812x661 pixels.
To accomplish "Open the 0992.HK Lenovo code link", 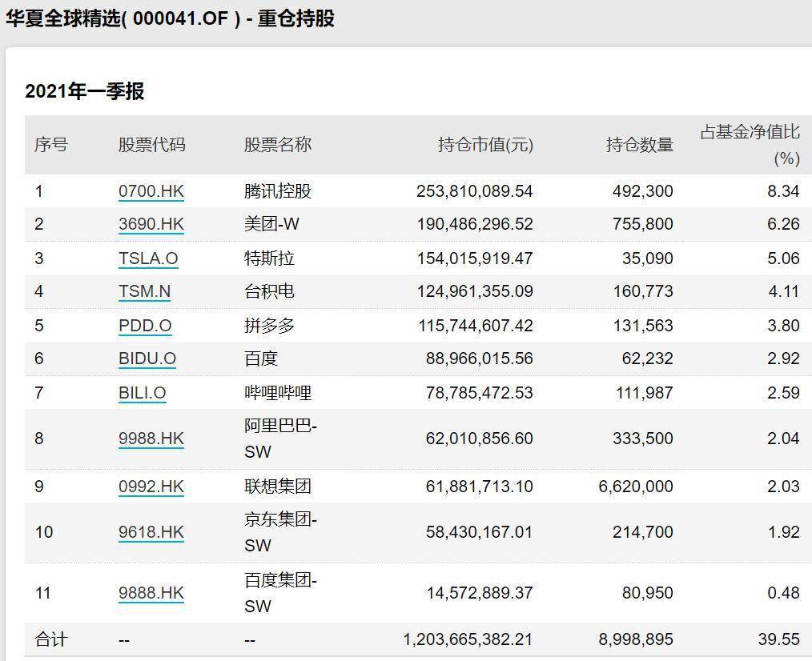I will [151, 487].
